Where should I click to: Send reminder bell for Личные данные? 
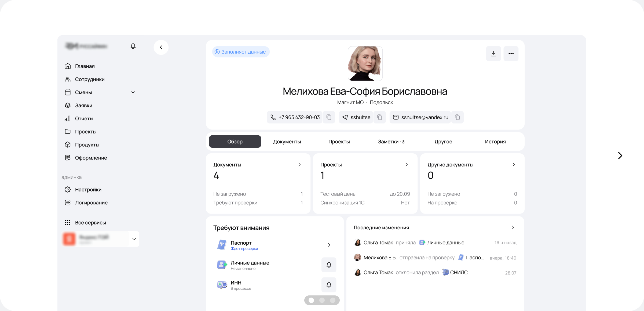point(329,265)
